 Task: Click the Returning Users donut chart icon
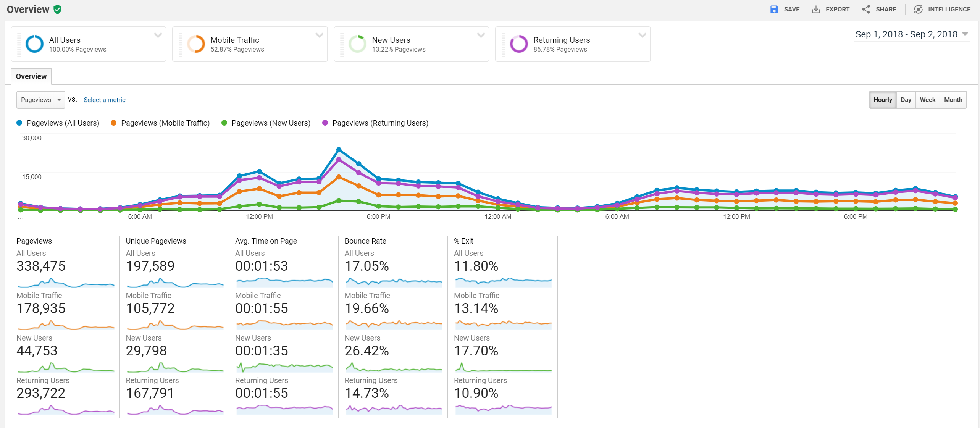point(519,44)
